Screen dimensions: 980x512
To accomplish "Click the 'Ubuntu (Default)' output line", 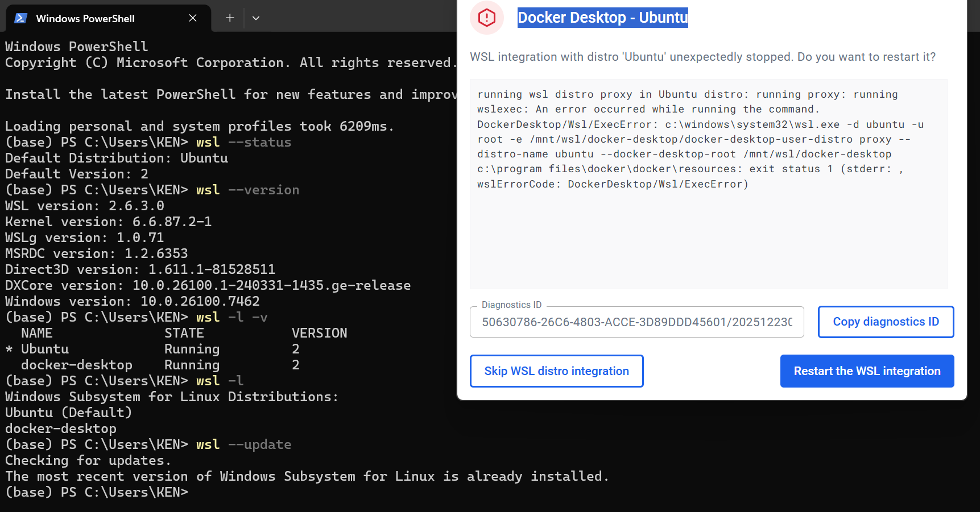I will (x=68, y=413).
